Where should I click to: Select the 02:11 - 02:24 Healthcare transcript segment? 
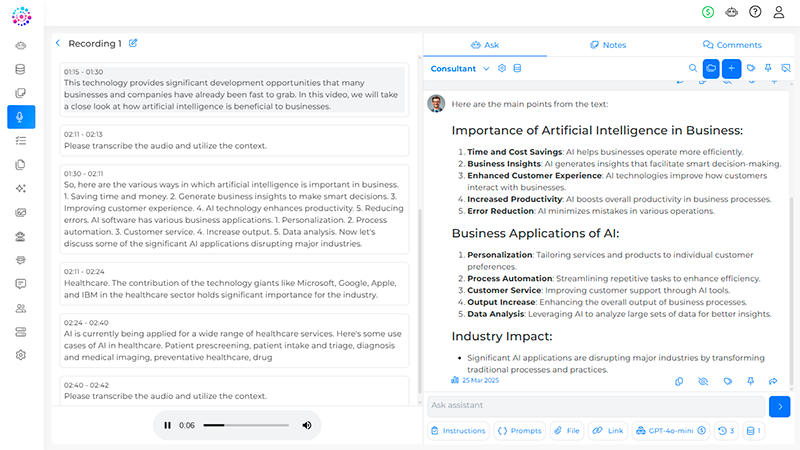click(x=234, y=284)
